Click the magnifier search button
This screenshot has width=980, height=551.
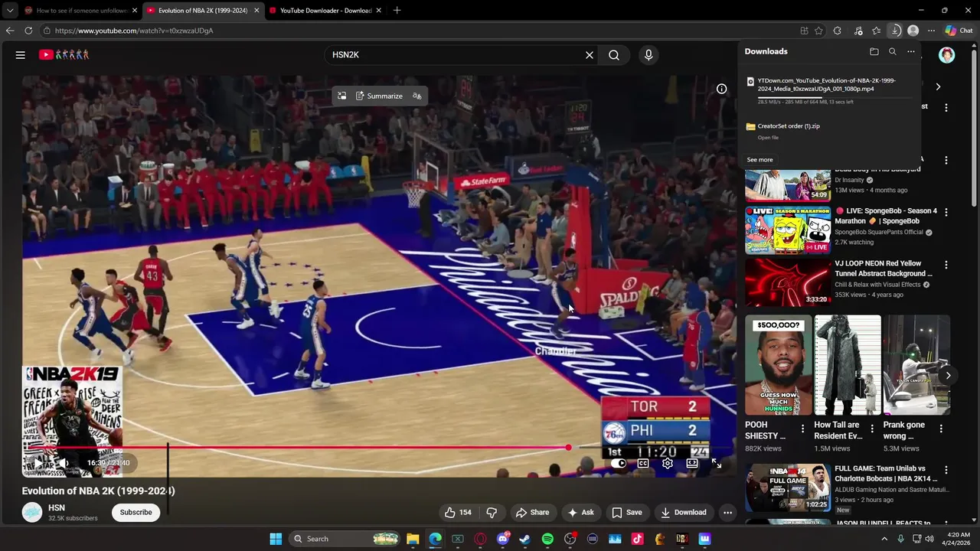pos(614,55)
